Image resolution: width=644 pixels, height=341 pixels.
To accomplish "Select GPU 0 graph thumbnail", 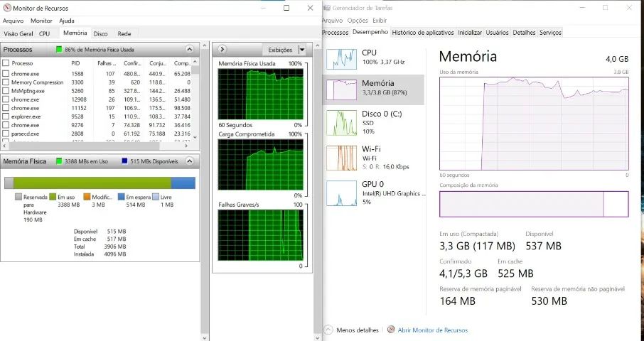I will (341, 193).
